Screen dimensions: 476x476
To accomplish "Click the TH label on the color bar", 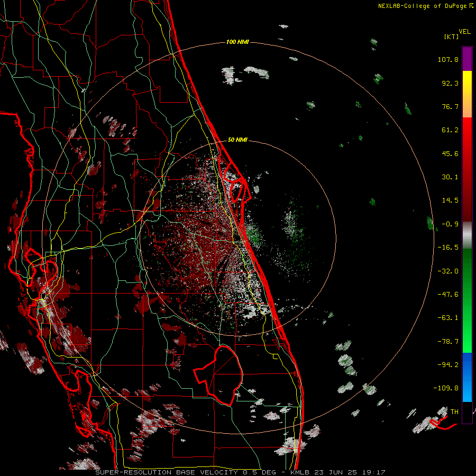I will pos(454,412).
